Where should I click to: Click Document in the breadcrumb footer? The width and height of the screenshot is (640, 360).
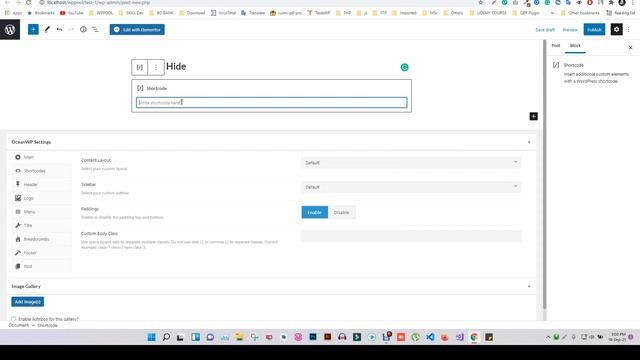point(19,325)
